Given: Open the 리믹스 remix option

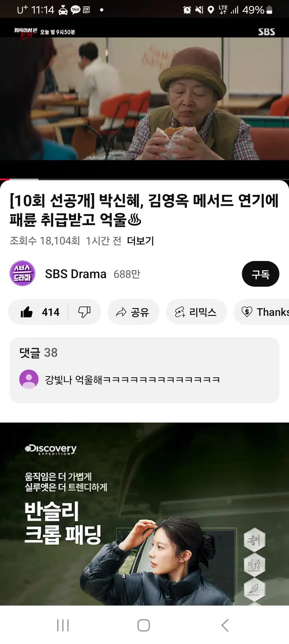Looking at the screenshot, I should coord(196,312).
